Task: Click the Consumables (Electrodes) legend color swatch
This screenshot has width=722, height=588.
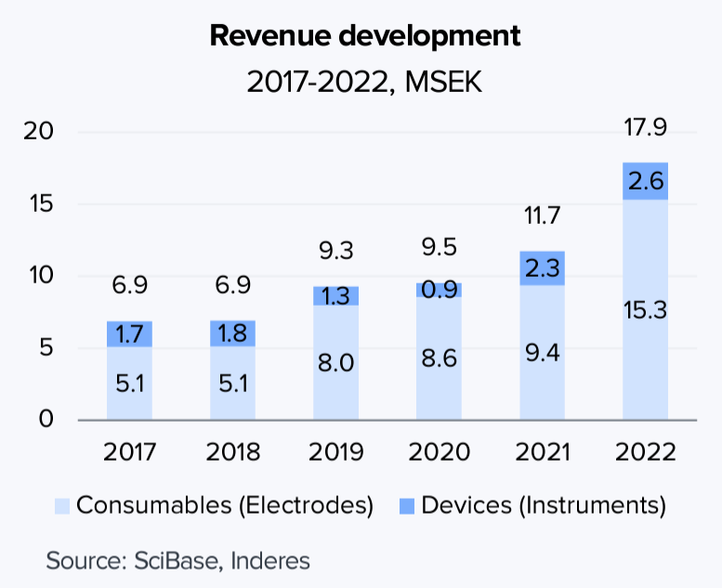Action: click(63, 506)
